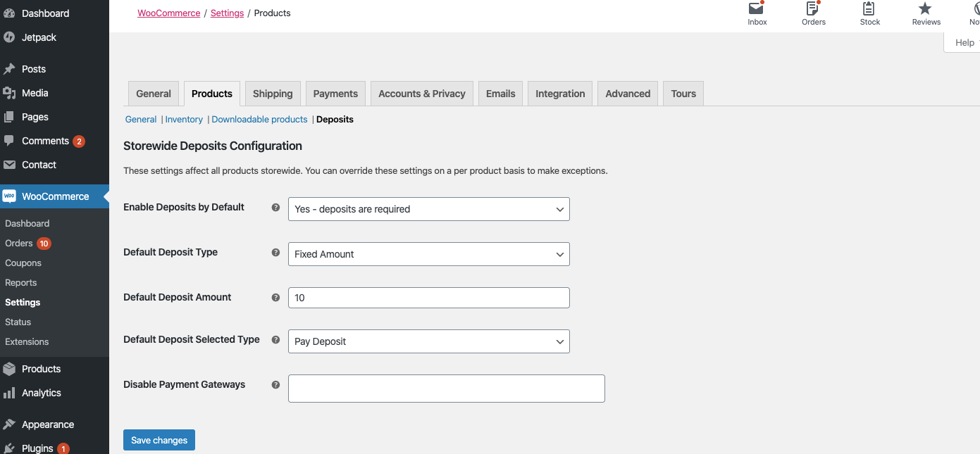Click help icon next to Default Deposit Amount
The width and height of the screenshot is (980, 454).
click(x=275, y=298)
